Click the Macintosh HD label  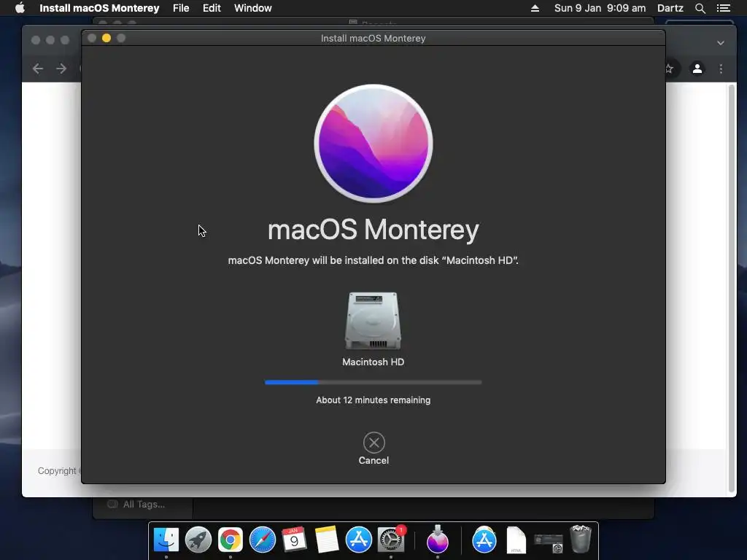pyautogui.click(x=373, y=362)
